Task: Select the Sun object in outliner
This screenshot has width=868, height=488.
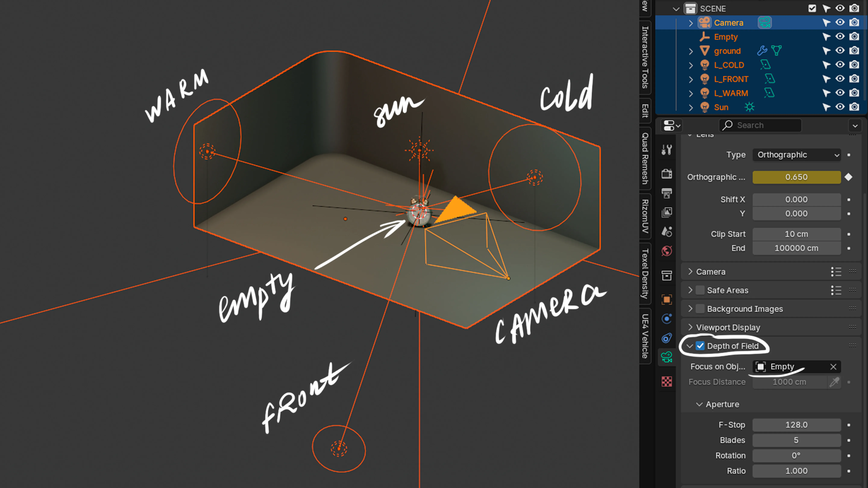Action: [721, 107]
